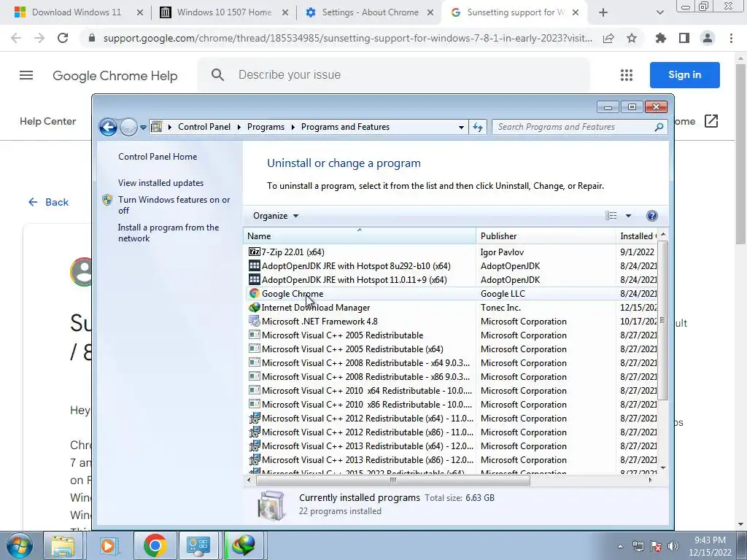
Task: Click the Back link on Help page
Action: click(x=48, y=203)
